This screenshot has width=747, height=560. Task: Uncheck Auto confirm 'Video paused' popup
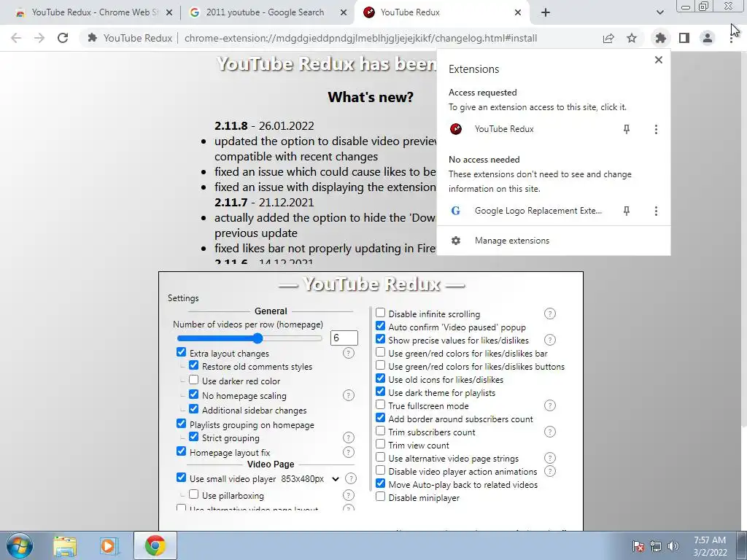click(380, 326)
